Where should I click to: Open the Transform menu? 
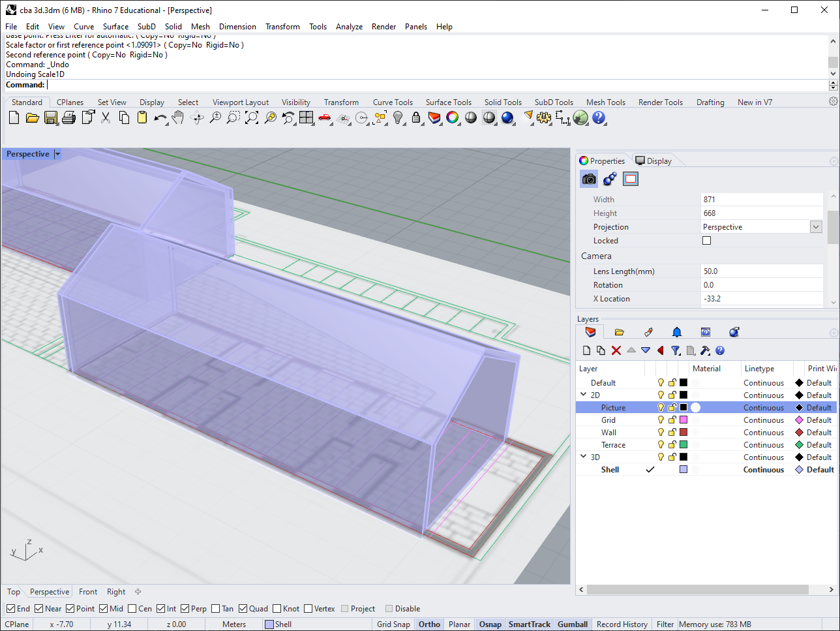(282, 27)
